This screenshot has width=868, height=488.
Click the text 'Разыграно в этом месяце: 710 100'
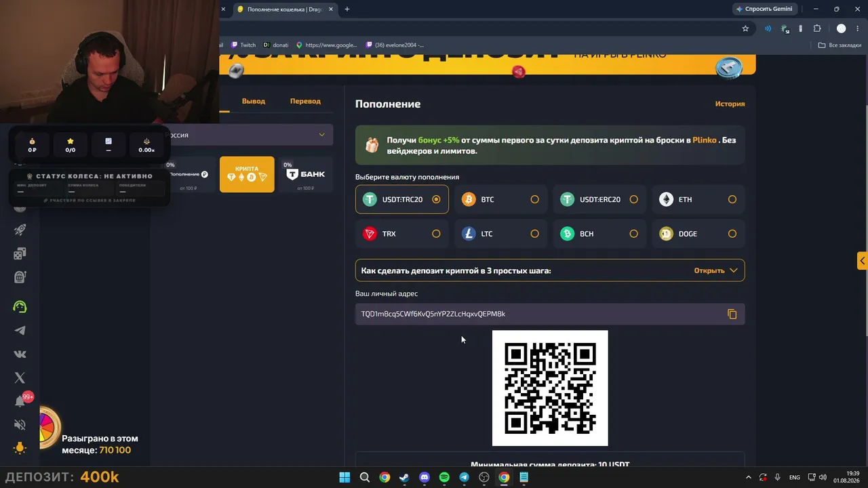100,445
